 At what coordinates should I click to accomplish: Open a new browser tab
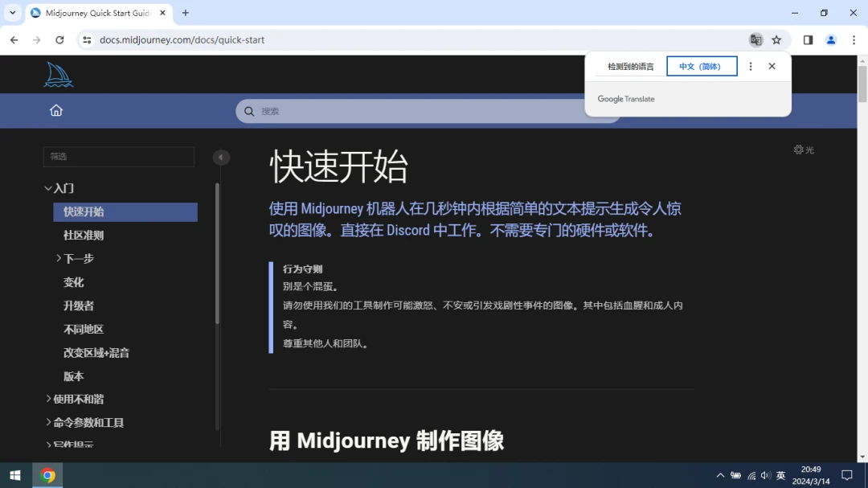pos(186,13)
